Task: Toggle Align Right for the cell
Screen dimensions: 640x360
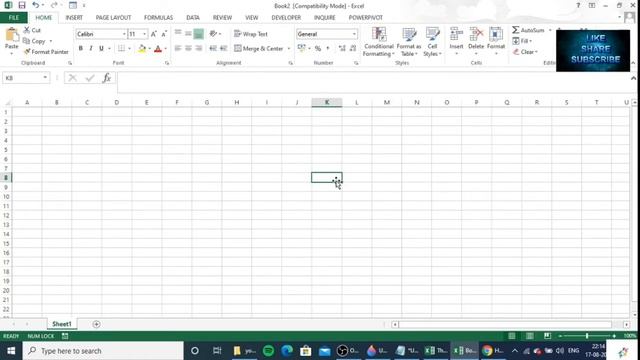Action: [x=199, y=49]
